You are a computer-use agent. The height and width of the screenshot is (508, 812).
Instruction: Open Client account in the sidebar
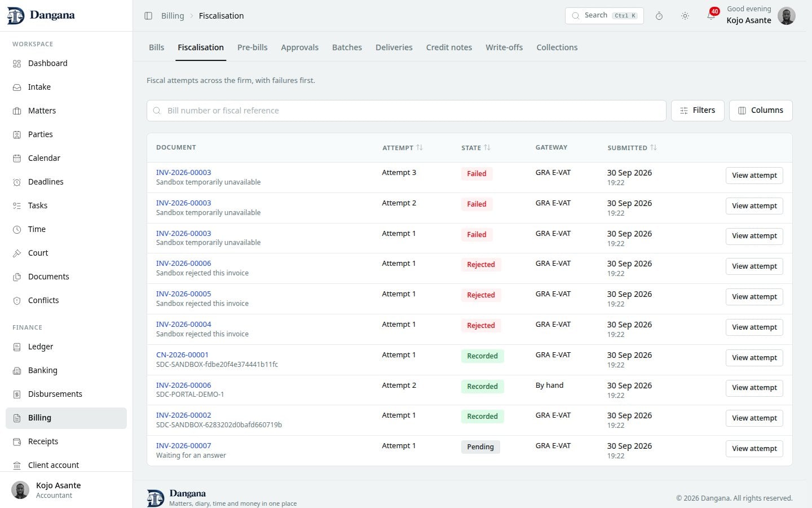(66, 465)
